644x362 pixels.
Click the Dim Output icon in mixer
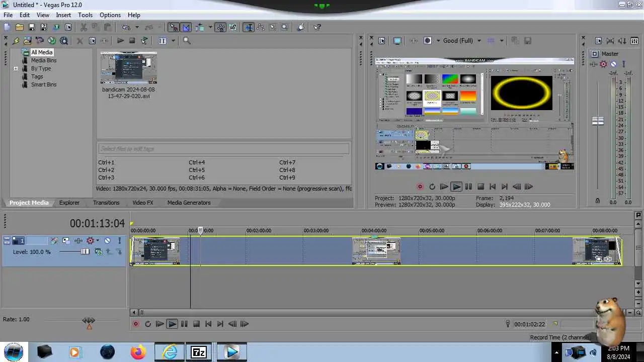(622, 41)
